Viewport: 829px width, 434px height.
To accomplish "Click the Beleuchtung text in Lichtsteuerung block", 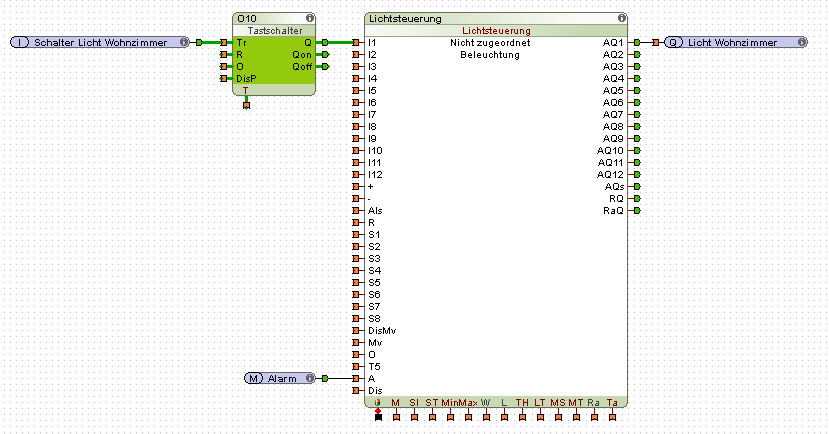I will (x=490, y=55).
